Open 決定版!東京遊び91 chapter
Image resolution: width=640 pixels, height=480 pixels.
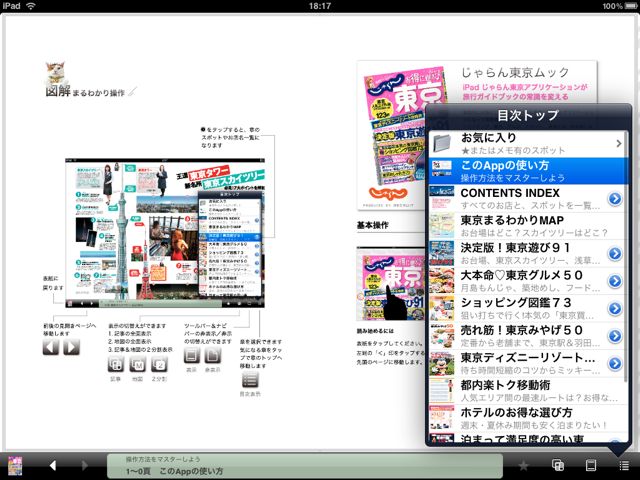coord(527,253)
